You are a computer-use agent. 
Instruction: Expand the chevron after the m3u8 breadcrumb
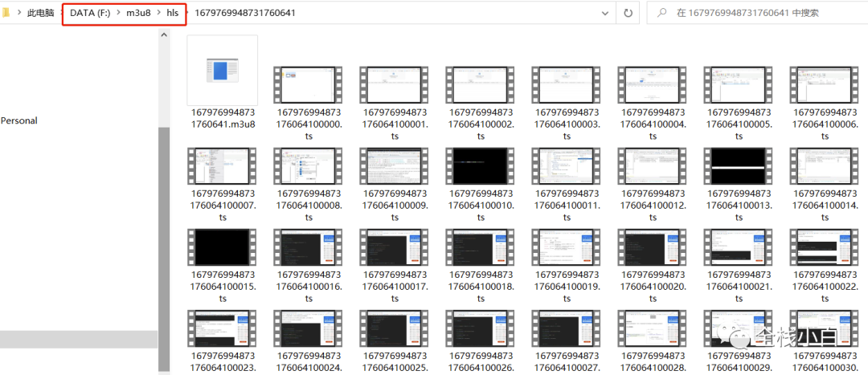pos(159,13)
